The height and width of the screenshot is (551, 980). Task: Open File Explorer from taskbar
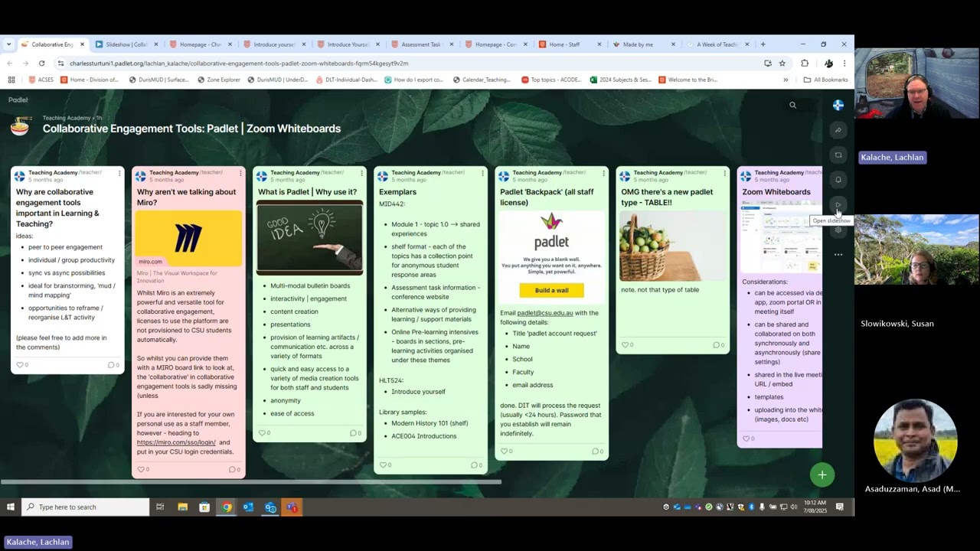click(182, 507)
